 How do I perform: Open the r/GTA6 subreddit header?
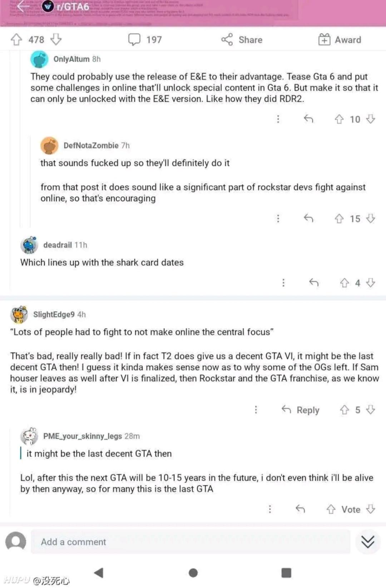[x=73, y=7]
